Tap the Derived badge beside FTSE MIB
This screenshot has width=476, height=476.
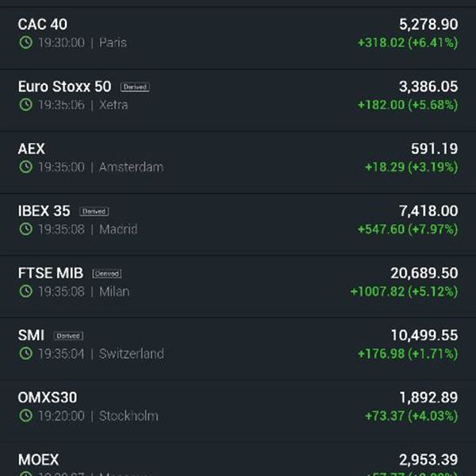pyautogui.click(x=107, y=274)
